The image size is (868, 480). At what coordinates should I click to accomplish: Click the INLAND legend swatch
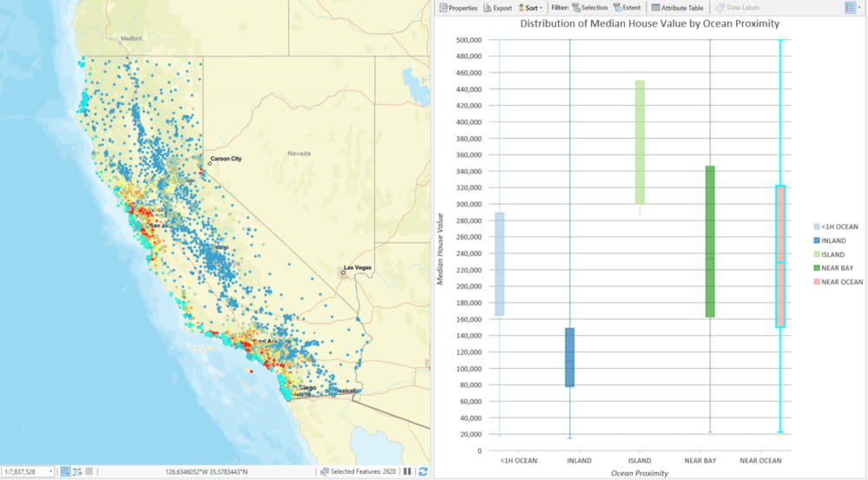(817, 240)
